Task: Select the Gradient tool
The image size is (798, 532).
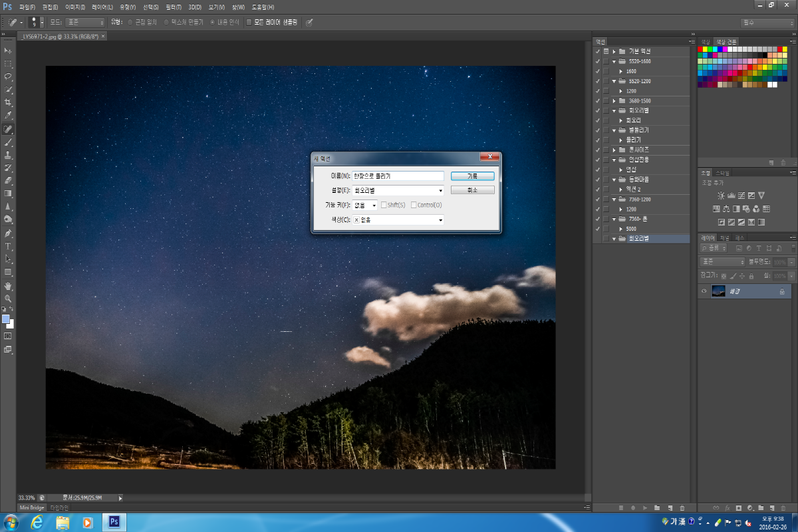Action: pos(8,194)
